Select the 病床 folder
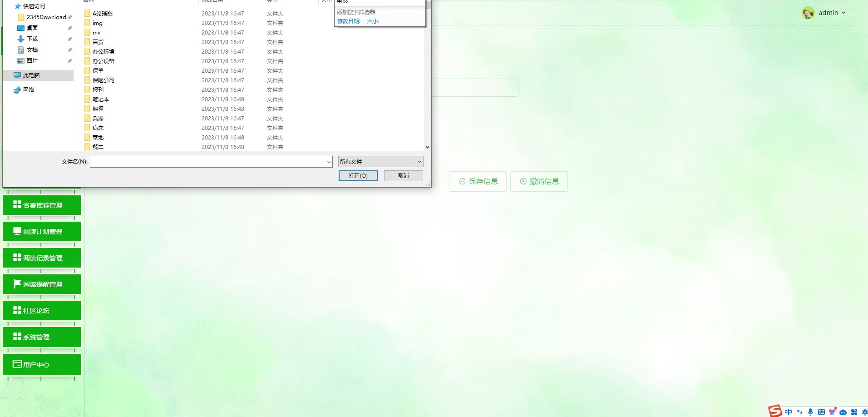Screen dimensions: 868x417 (98, 128)
